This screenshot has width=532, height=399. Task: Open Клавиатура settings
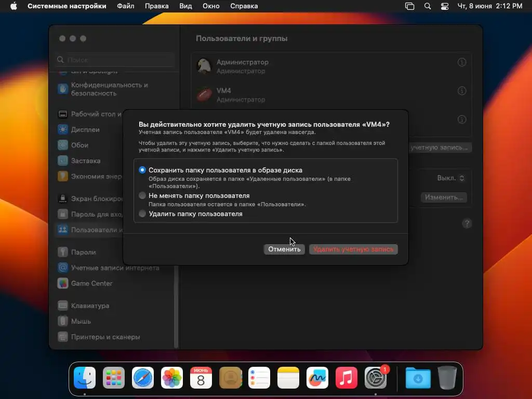115,305
